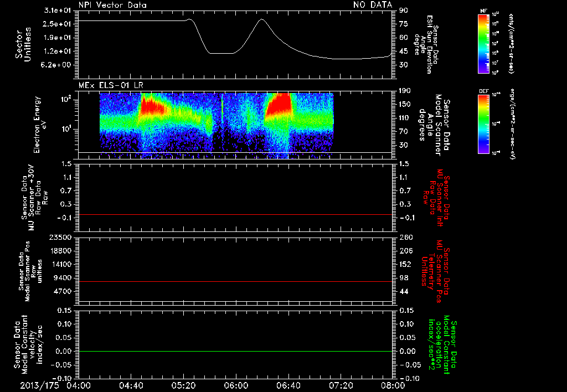Click the 'Model Scanner Pos Raw unitless' axis label
The height and width of the screenshot is (392, 567).
coord(31,271)
